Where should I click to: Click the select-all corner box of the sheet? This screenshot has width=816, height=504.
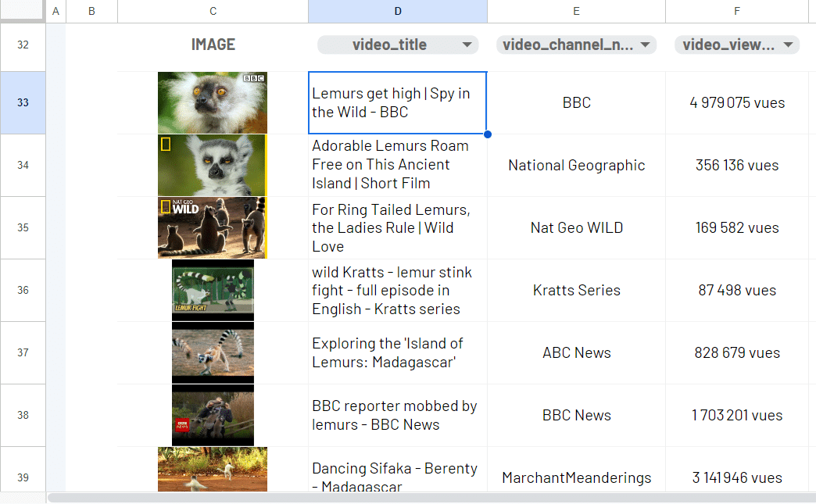pos(23,11)
